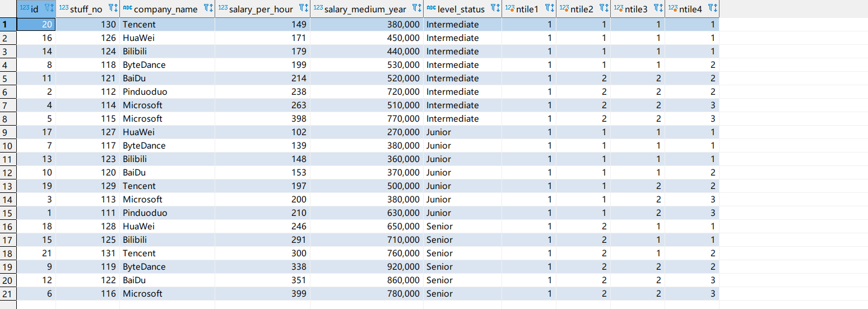Click salary_per_hour cell showing 214
868x309 pixels.
tap(262, 78)
